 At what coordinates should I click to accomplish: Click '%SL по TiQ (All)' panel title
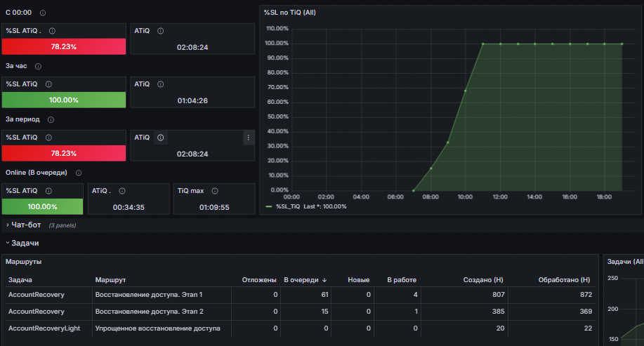point(289,13)
